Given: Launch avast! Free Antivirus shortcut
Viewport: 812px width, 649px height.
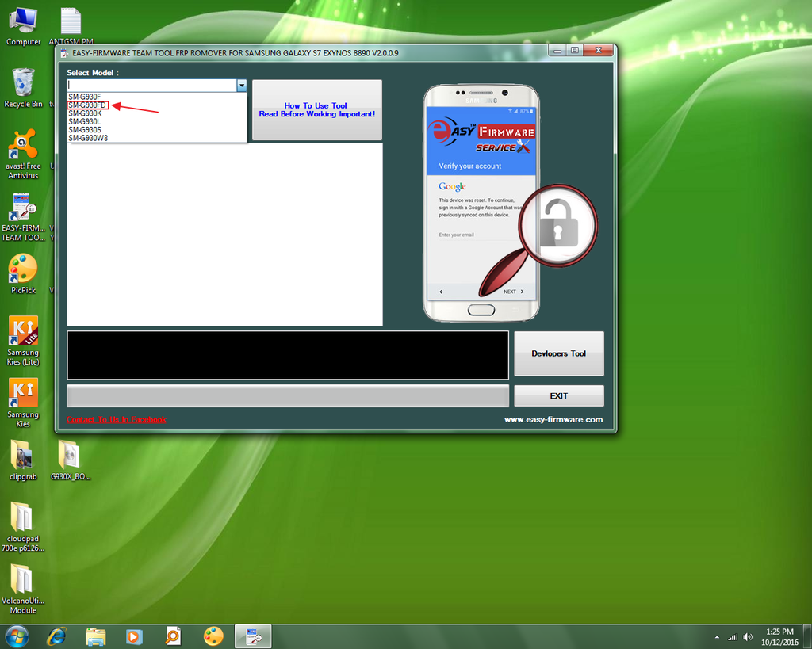Looking at the screenshot, I should tap(23, 153).
